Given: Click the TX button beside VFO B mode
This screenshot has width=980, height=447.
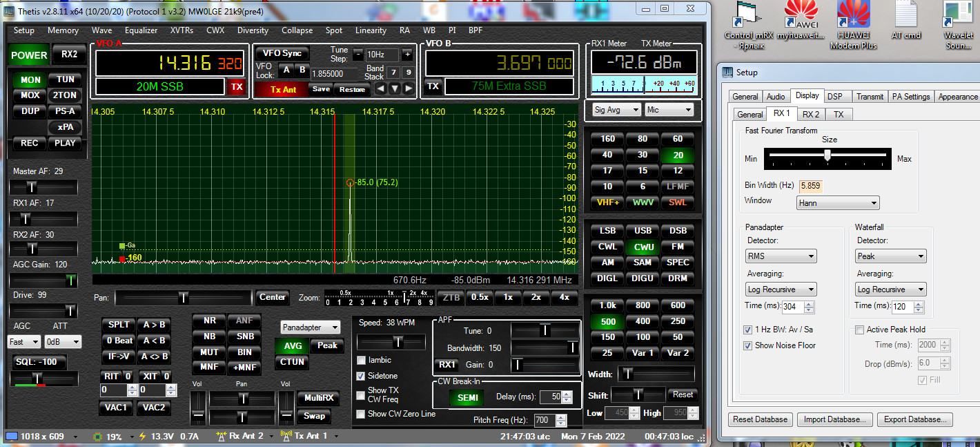Looking at the screenshot, I should [x=433, y=86].
